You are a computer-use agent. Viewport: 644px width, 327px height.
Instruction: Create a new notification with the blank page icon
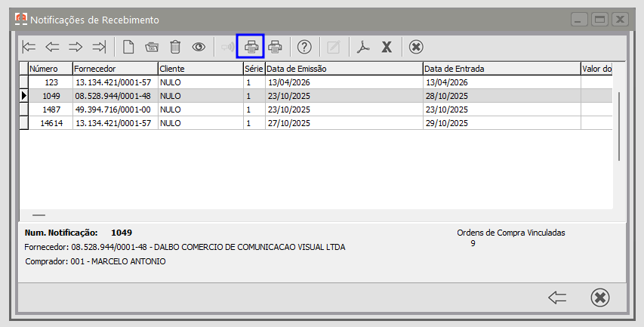coord(128,47)
